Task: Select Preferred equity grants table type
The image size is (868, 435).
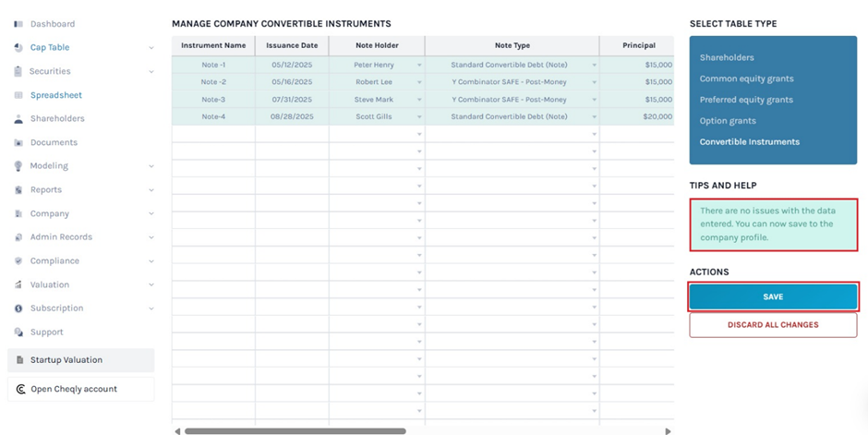Action: point(745,100)
